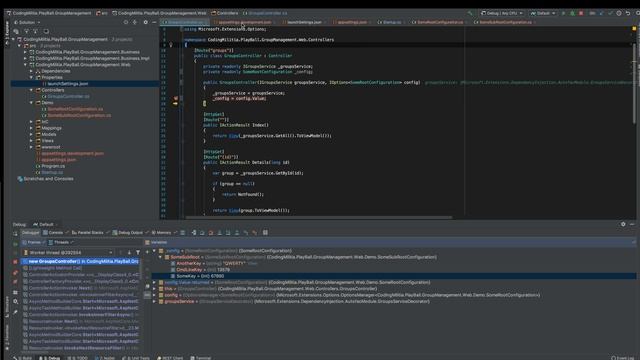Viewport: 640px width, 360px height.
Task: Click the red Step Into icon
Action: coord(211,233)
